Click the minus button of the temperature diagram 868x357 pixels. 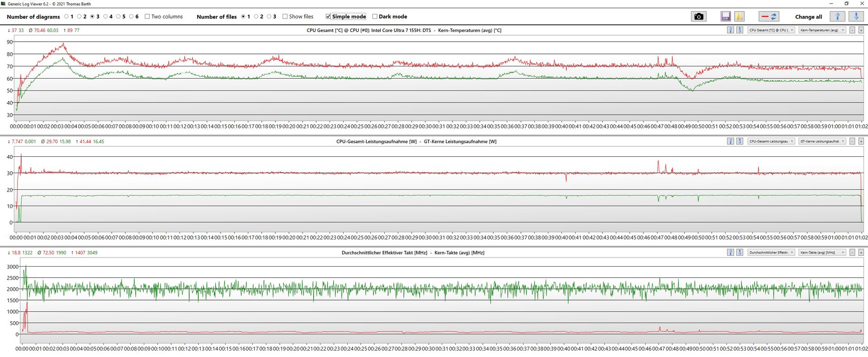[852, 30]
